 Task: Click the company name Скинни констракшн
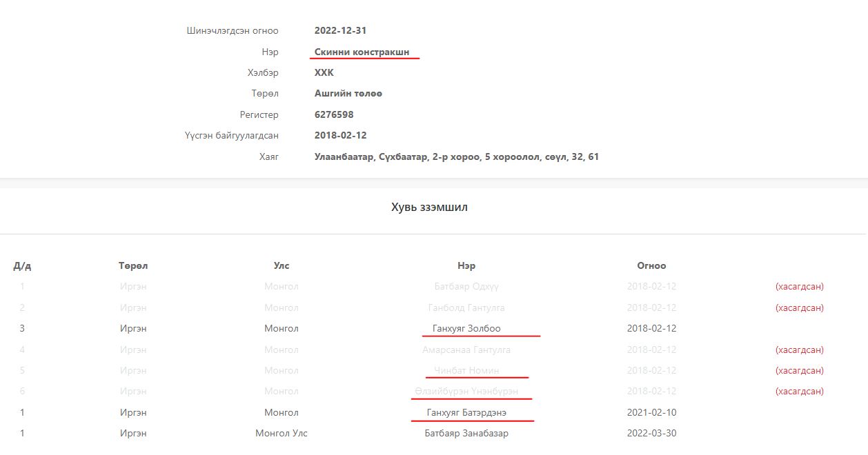[x=362, y=52]
